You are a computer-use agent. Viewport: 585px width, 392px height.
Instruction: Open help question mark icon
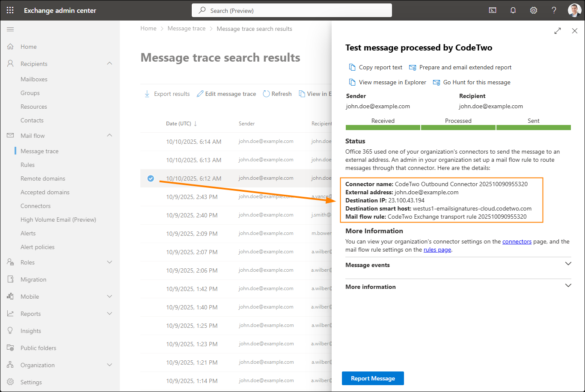pos(554,10)
